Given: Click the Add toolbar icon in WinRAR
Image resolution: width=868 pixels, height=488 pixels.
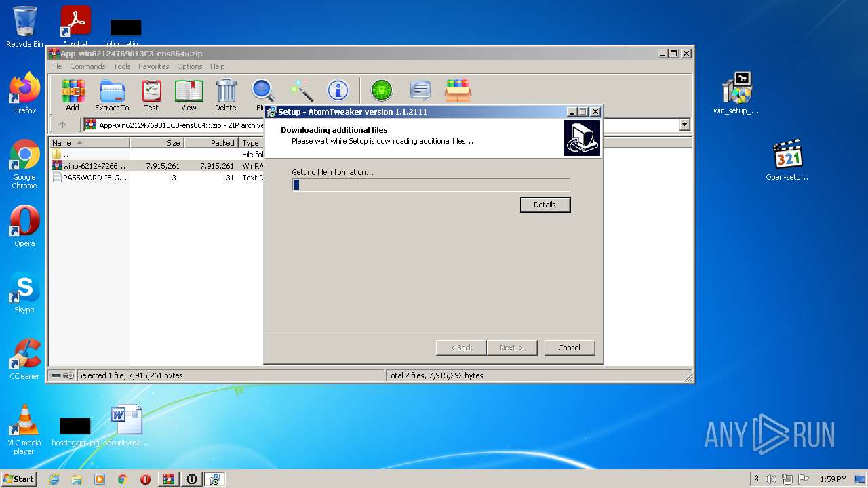Looking at the screenshot, I should (73, 95).
